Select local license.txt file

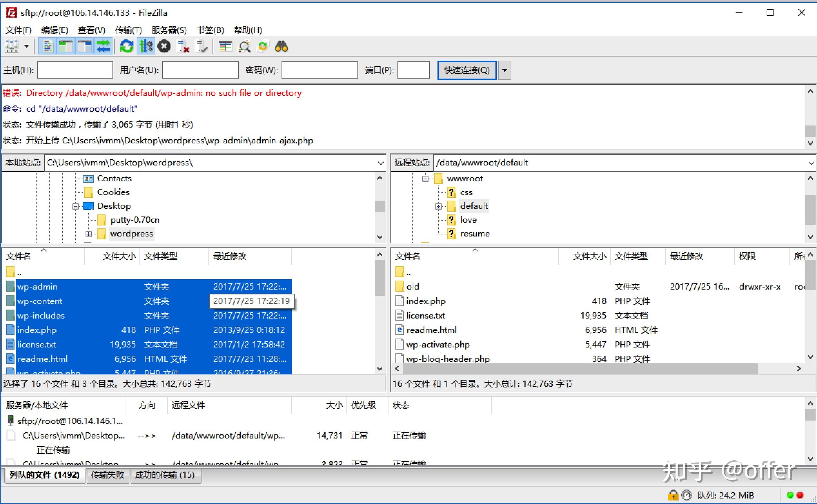click(149, 344)
